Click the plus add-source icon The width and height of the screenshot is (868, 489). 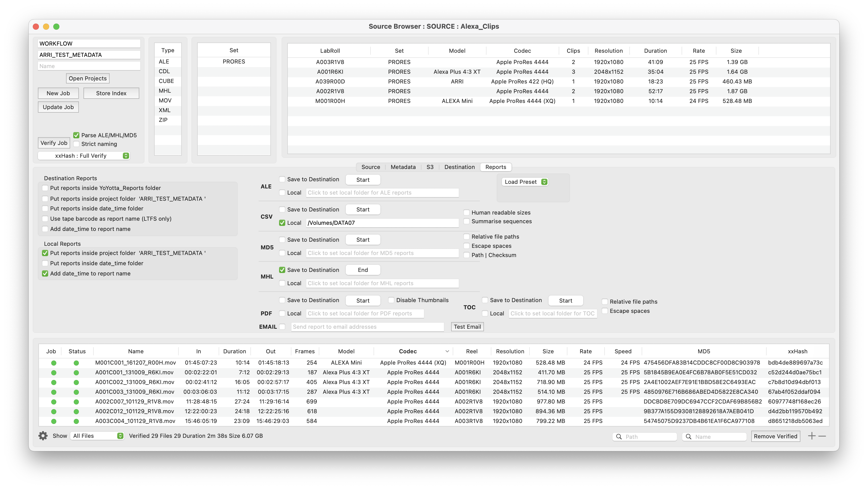[812, 436]
